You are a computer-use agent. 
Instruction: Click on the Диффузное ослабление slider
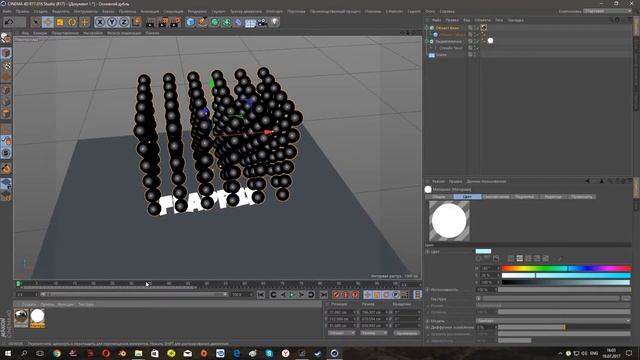point(564,327)
